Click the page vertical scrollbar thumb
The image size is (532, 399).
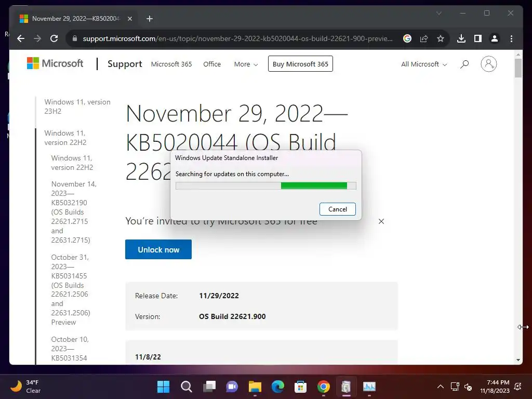coord(518,68)
